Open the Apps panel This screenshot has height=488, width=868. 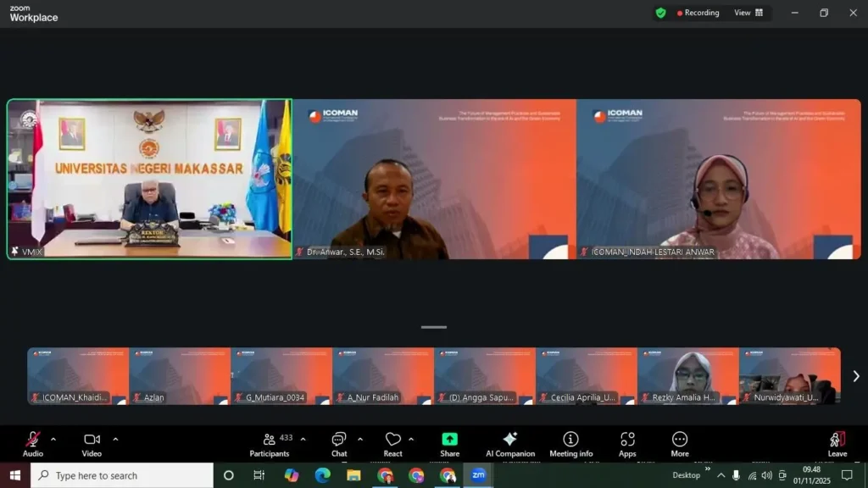coord(627,443)
